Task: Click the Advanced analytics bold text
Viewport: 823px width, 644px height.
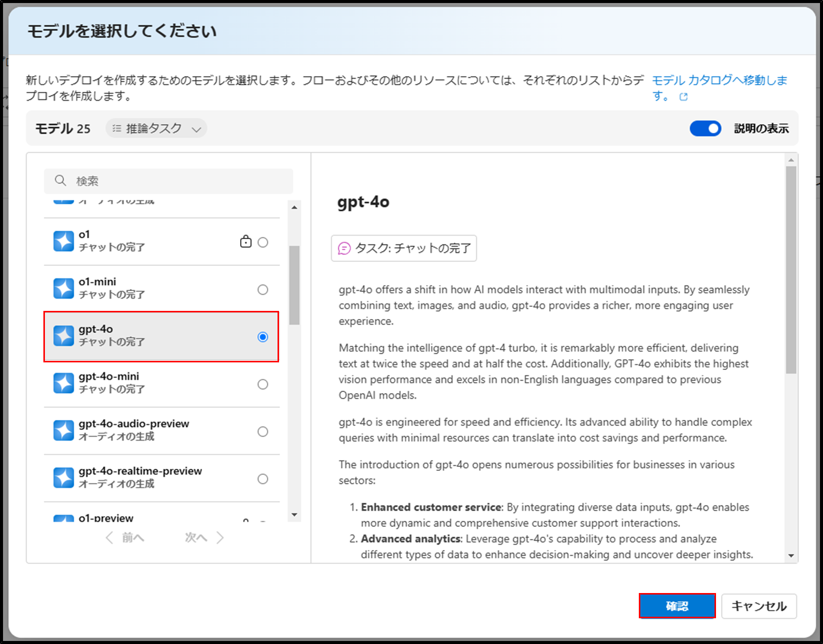Action: point(411,539)
